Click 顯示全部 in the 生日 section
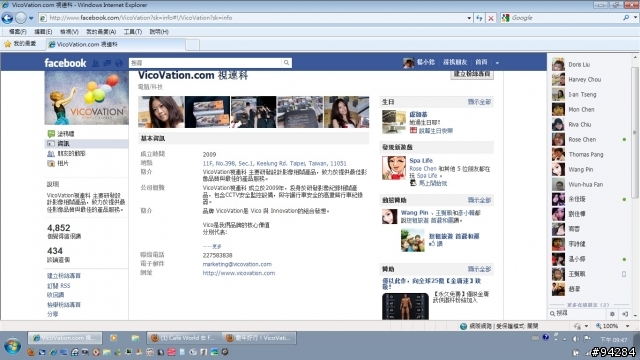Image resolution: width=640 pixels, height=360 pixels. pyautogui.click(x=479, y=102)
